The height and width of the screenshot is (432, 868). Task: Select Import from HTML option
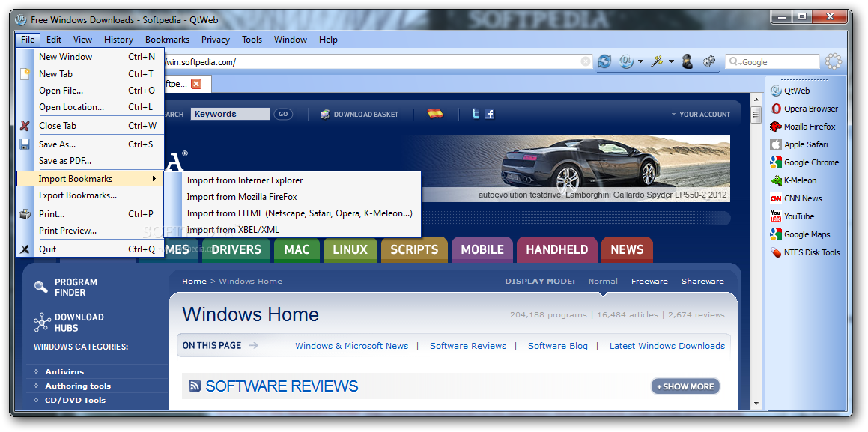pyautogui.click(x=301, y=213)
